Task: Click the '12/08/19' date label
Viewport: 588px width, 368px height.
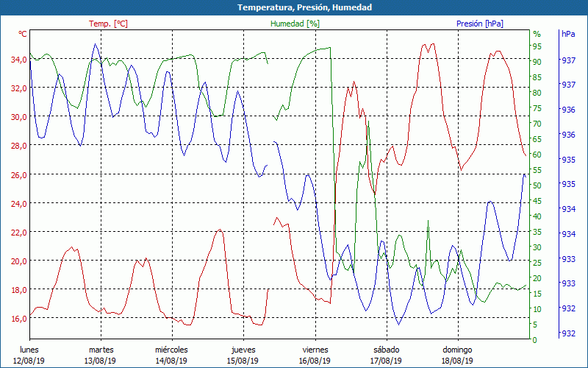Action: pos(29,361)
